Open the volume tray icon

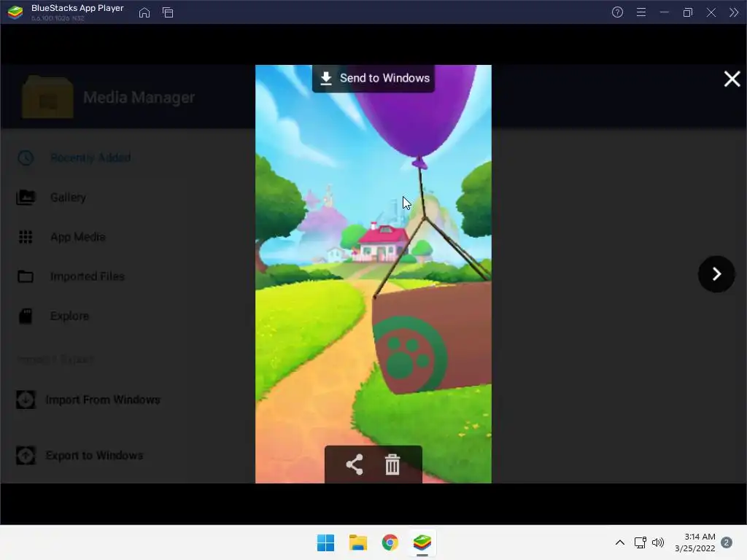point(658,542)
